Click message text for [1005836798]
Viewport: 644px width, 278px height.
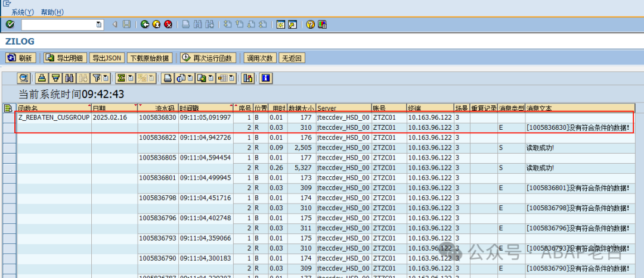(x=578, y=208)
